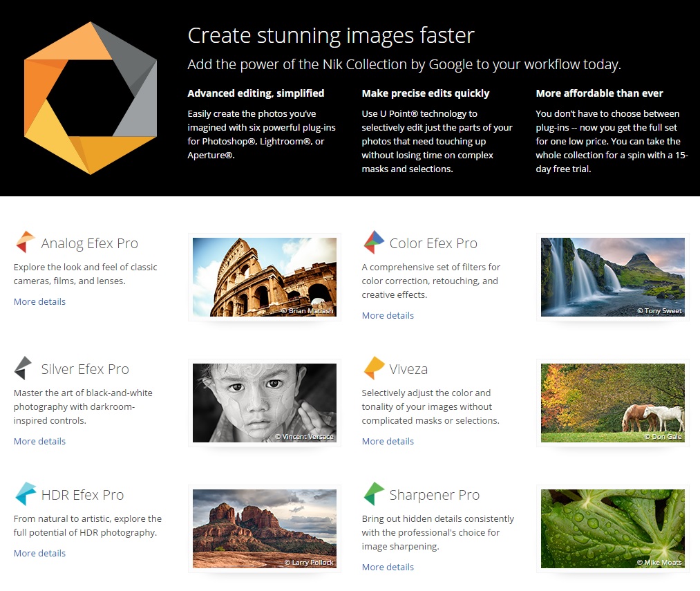The height and width of the screenshot is (591, 700).
Task: Click the HDR Efex Pro heading
Action: pyautogui.click(x=82, y=495)
